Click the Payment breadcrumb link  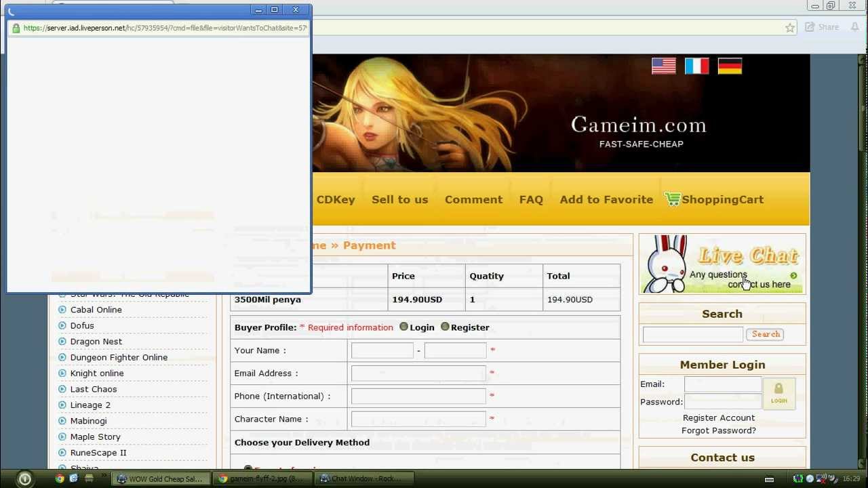369,245
